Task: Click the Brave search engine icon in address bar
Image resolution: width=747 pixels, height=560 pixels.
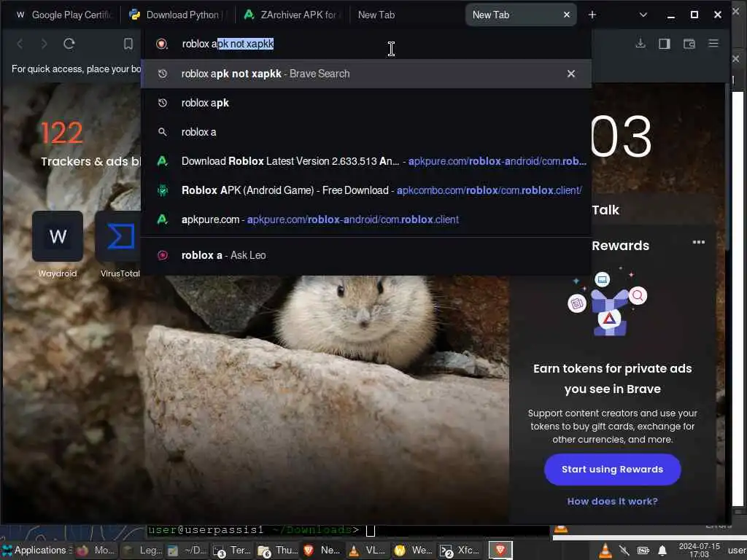Action: click(x=162, y=44)
